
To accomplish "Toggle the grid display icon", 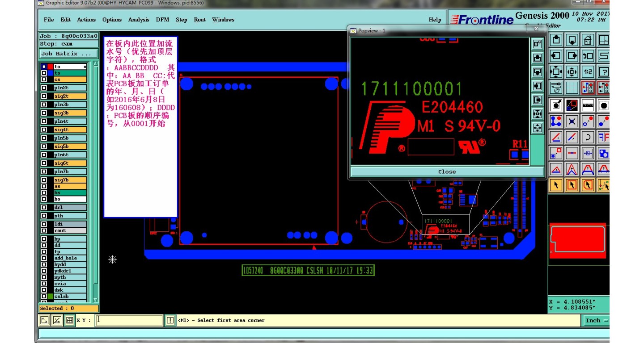I will point(572,88).
